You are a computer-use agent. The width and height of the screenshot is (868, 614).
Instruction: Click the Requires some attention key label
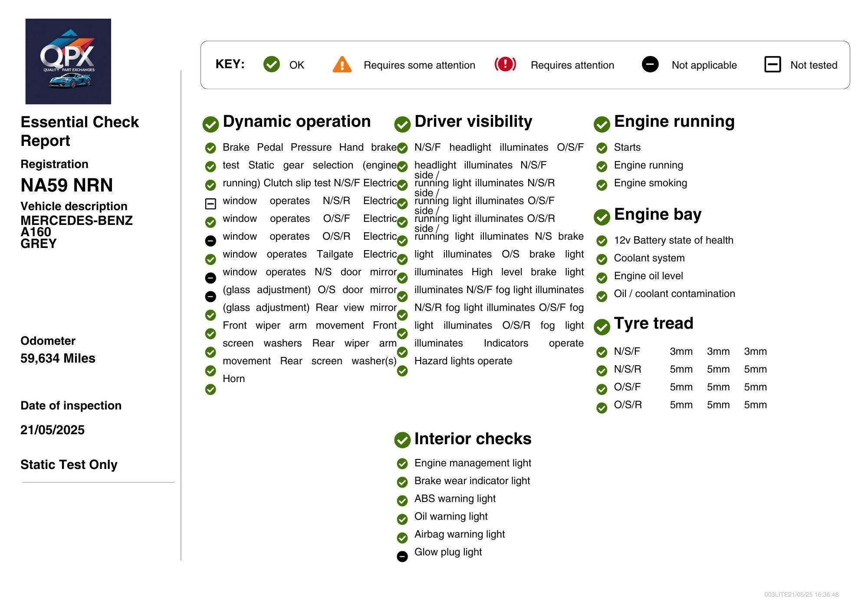coord(419,65)
